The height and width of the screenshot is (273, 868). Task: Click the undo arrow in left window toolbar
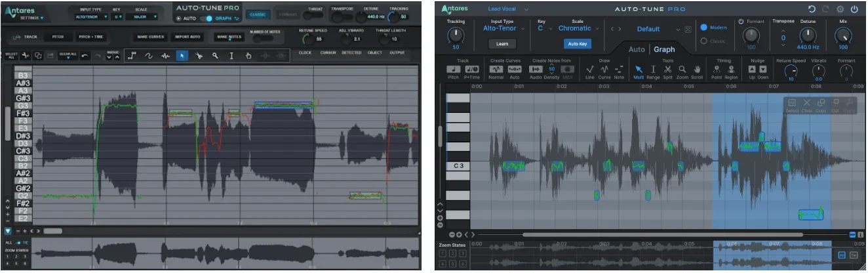click(85, 56)
